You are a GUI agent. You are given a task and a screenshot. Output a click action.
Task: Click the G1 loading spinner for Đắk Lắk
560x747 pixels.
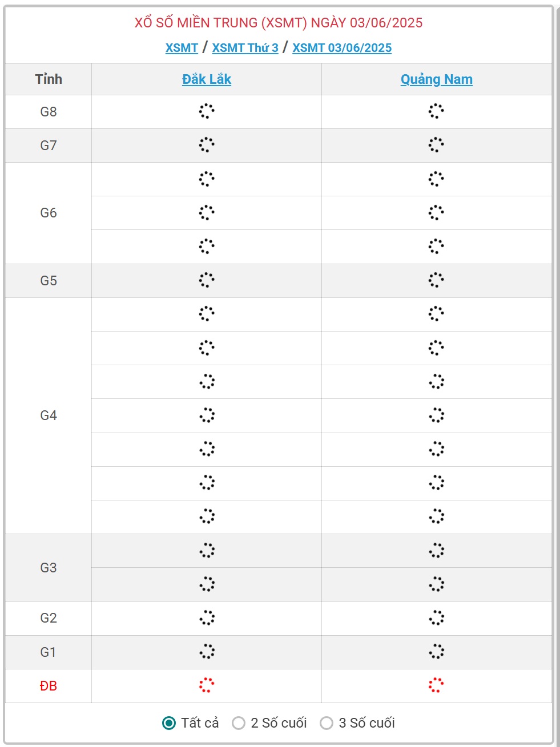click(207, 652)
